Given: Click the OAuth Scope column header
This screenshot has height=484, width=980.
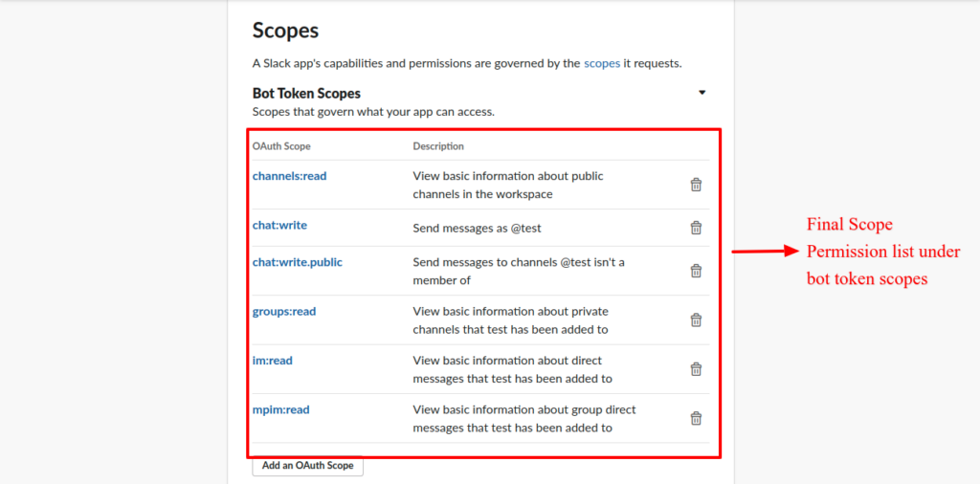Looking at the screenshot, I should click(x=281, y=146).
